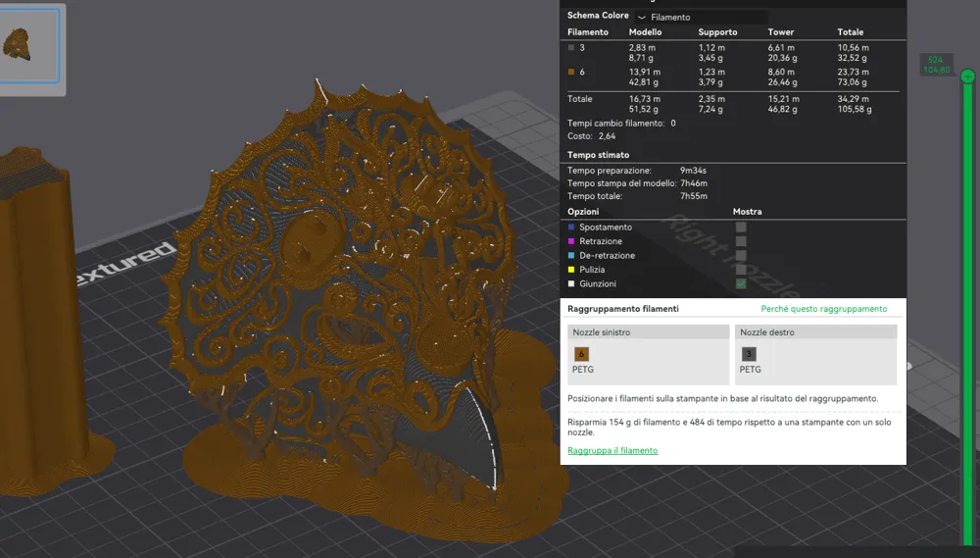Open the Schema Colore Filamento dropdown
The height and width of the screenshot is (558, 980).
(x=702, y=17)
